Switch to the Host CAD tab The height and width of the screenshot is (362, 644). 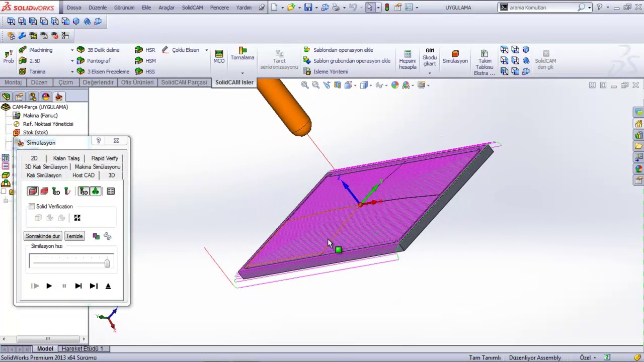(x=84, y=175)
